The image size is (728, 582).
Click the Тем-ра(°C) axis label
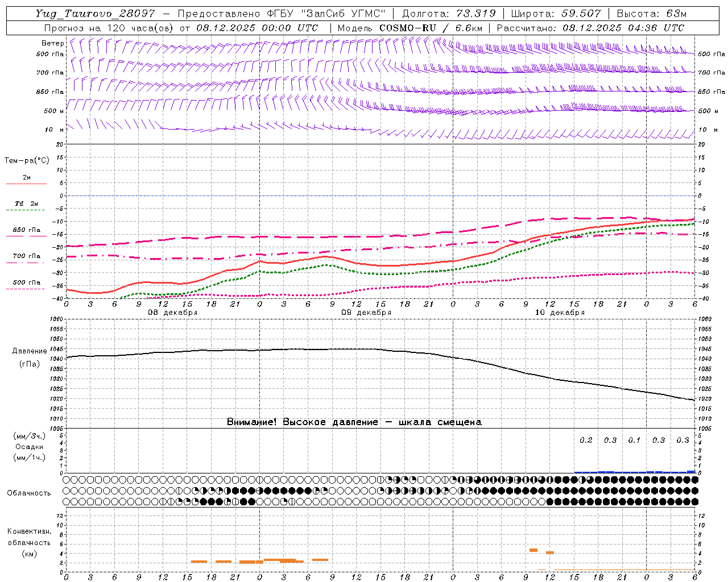pyautogui.click(x=27, y=161)
